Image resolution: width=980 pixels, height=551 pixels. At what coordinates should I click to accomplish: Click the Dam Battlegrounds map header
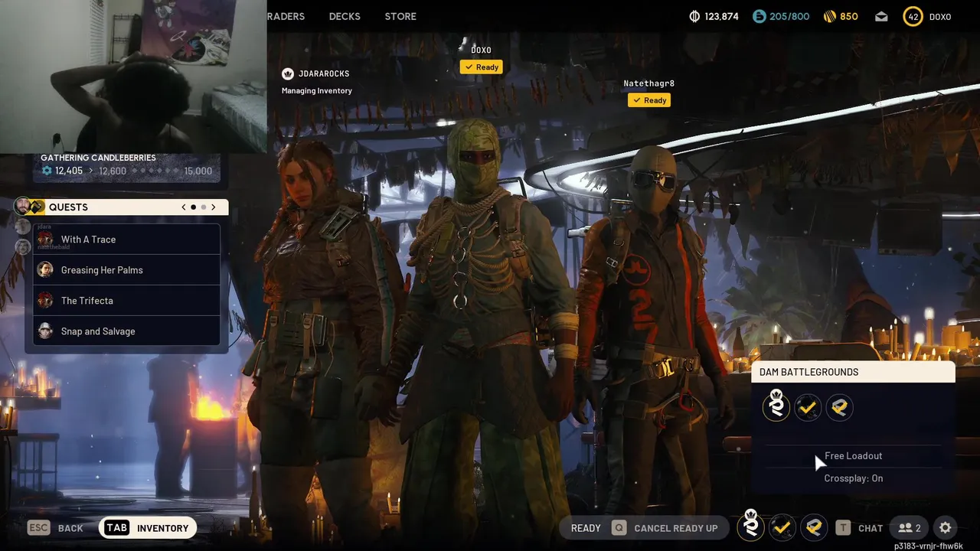tap(853, 372)
